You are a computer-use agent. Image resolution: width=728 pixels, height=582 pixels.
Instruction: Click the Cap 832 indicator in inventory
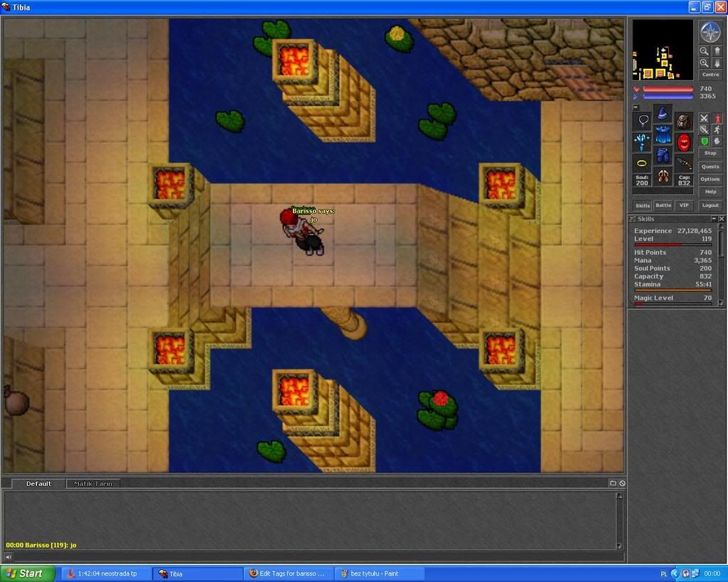pyautogui.click(x=684, y=180)
